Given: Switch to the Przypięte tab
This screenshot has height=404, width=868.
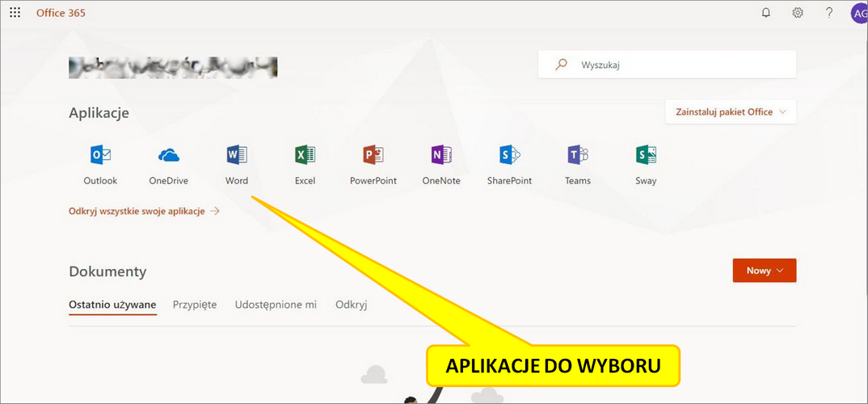Looking at the screenshot, I should coord(194,305).
